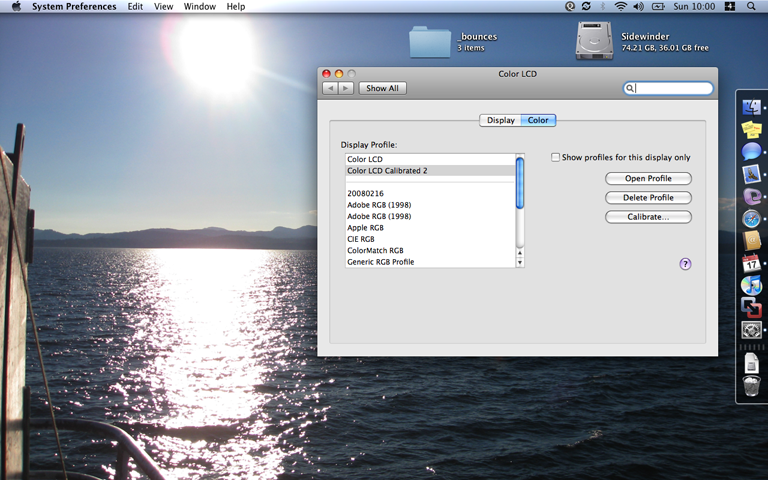Click the Wi-Fi status icon in menu bar
Screen dimensions: 768x480
pos(620,7)
